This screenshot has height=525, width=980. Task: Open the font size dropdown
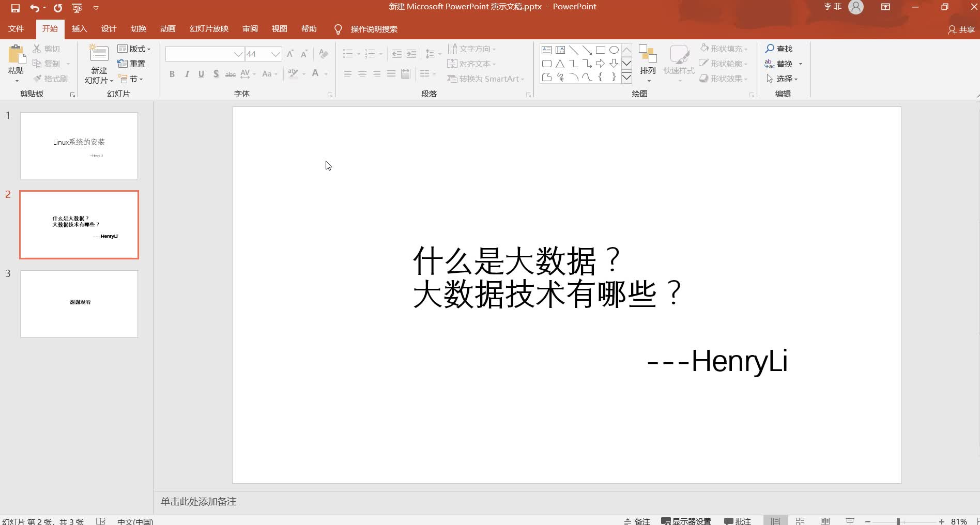277,54
